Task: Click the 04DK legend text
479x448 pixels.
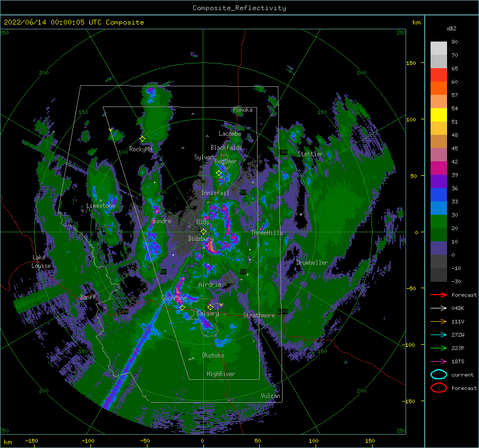Action: (x=458, y=308)
